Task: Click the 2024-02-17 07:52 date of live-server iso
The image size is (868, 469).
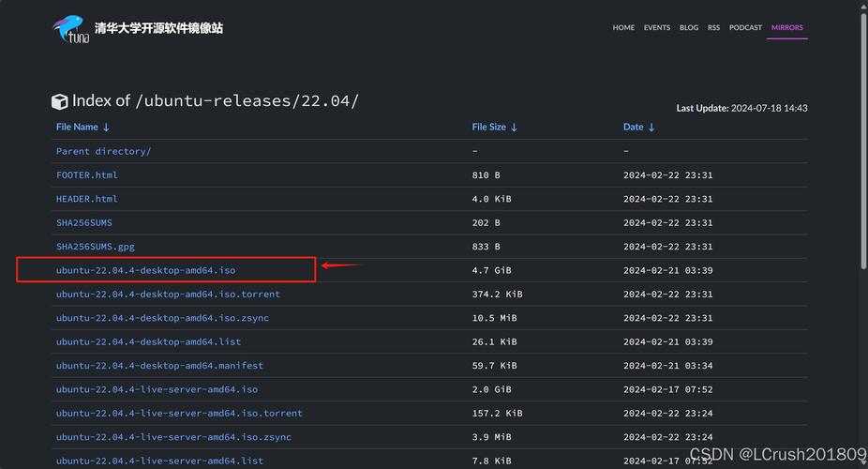Action: coord(667,389)
